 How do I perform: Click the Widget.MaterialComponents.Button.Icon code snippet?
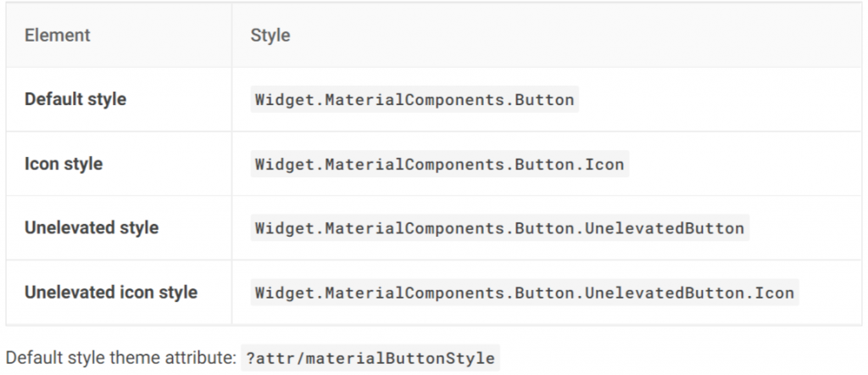[439, 165]
